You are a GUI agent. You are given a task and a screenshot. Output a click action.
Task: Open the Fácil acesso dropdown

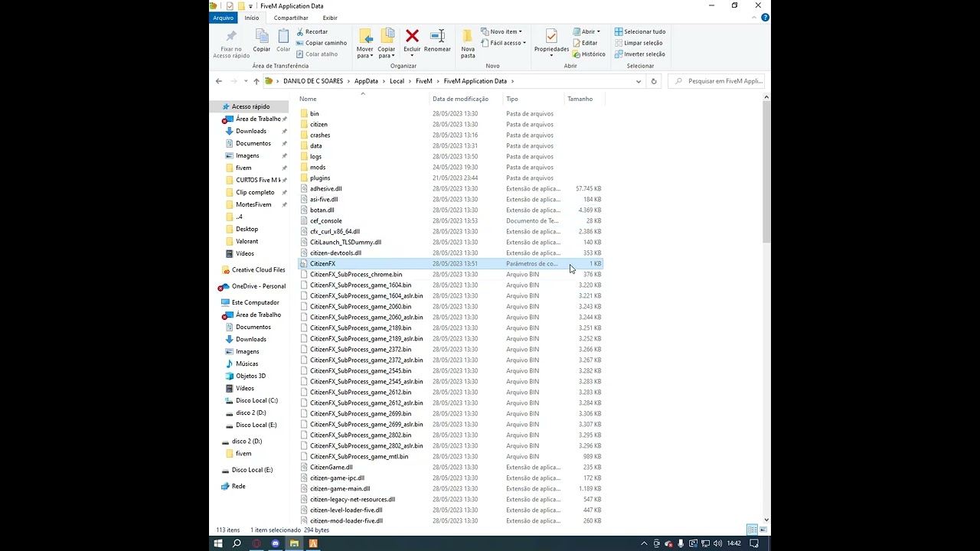click(x=503, y=43)
